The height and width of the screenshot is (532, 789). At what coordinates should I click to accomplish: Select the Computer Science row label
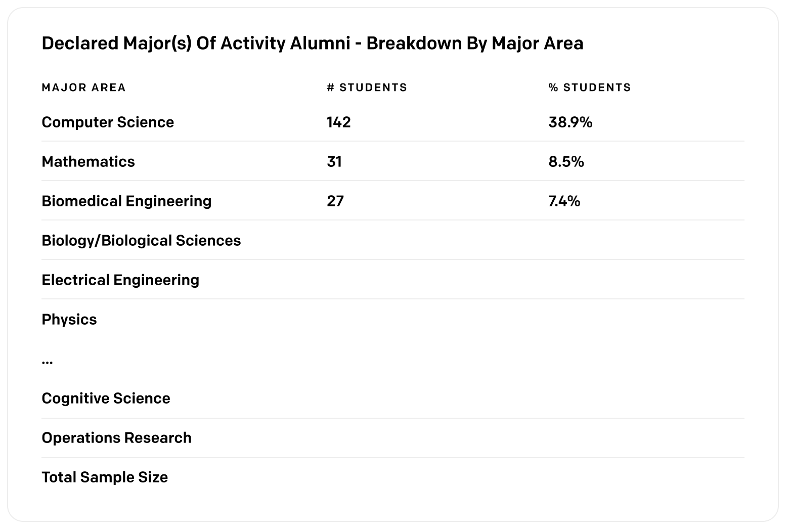pyautogui.click(x=108, y=122)
